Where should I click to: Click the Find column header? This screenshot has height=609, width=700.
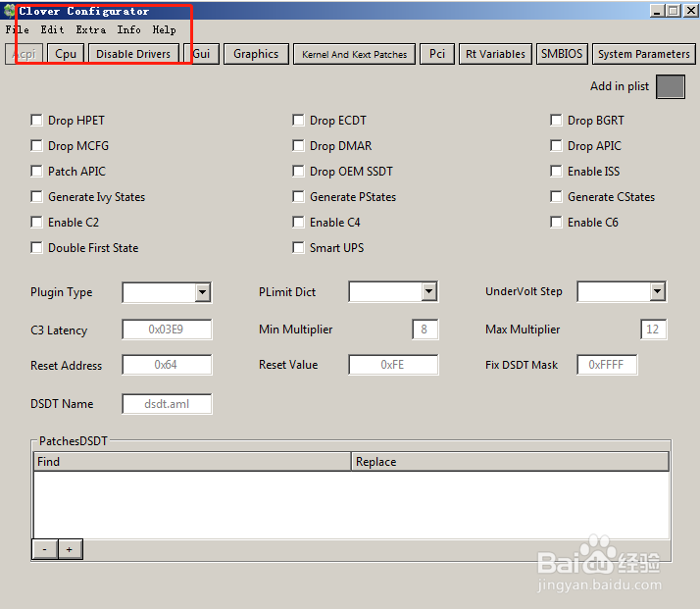192,462
